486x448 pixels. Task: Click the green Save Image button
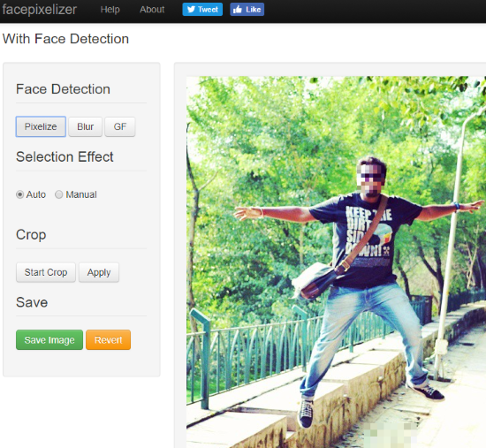point(49,340)
